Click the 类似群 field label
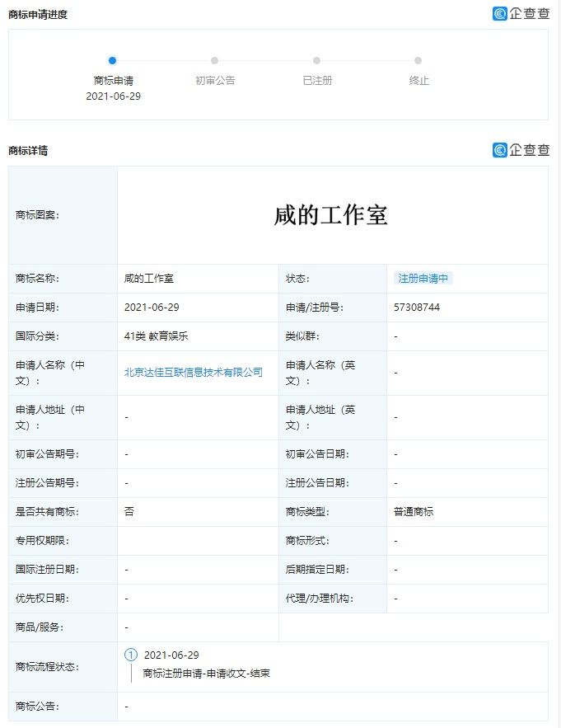This screenshot has width=561, height=728. (x=302, y=336)
